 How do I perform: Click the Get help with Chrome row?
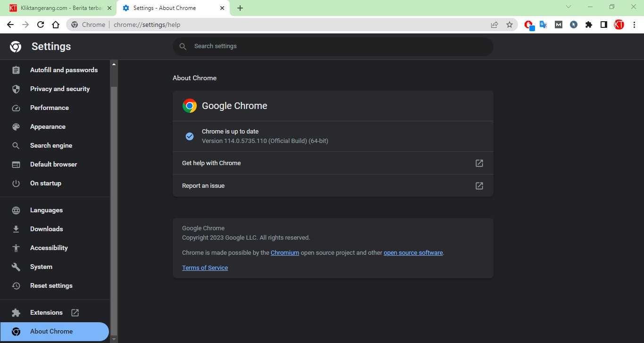[x=333, y=163]
